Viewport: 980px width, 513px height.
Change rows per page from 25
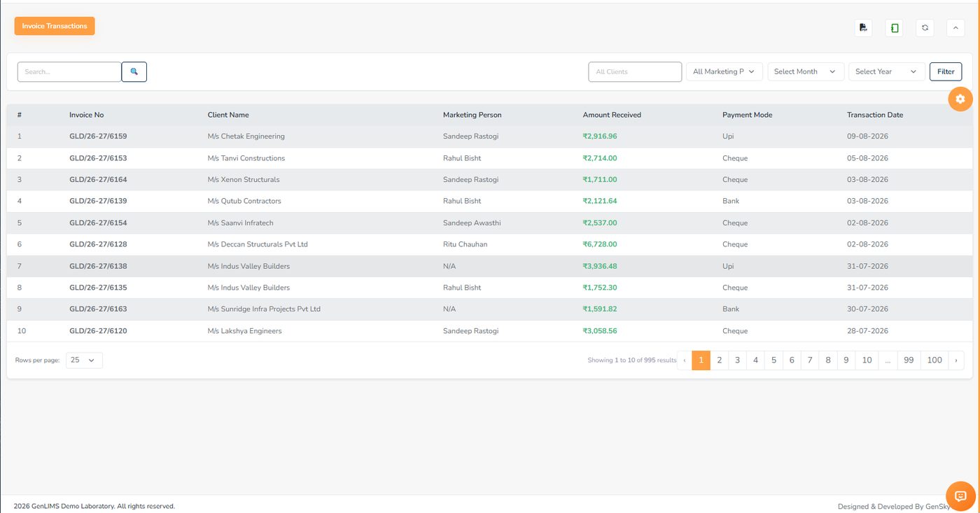[84, 360]
